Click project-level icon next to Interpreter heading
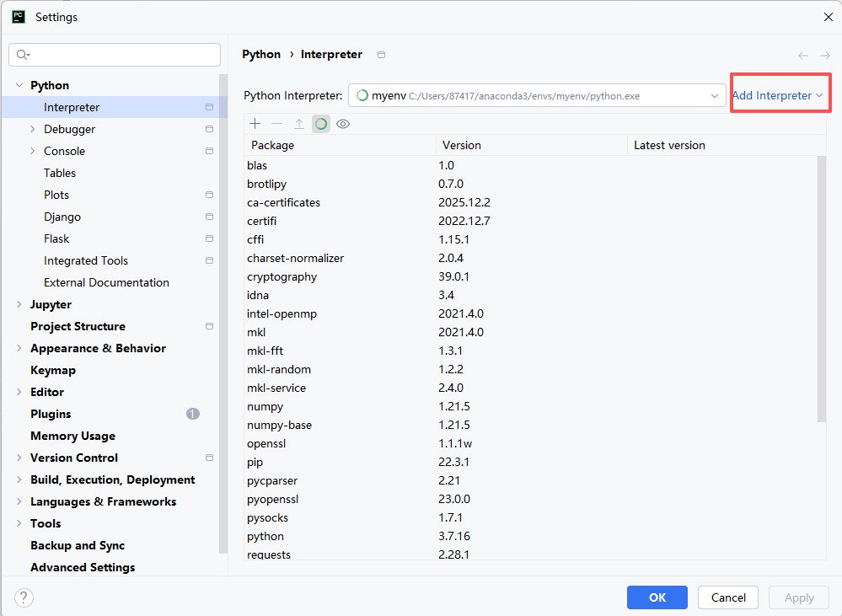The width and height of the screenshot is (842, 616). (x=381, y=55)
